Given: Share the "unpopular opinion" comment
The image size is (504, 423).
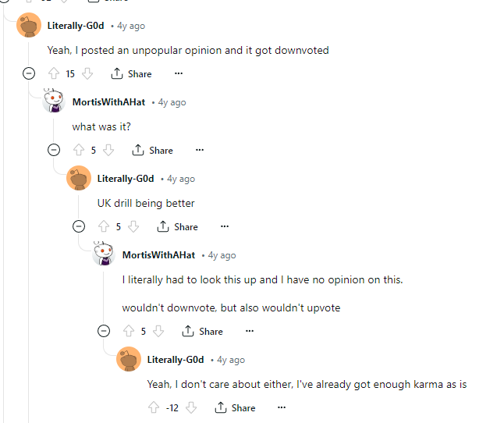Looking at the screenshot, I should (132, 74).
